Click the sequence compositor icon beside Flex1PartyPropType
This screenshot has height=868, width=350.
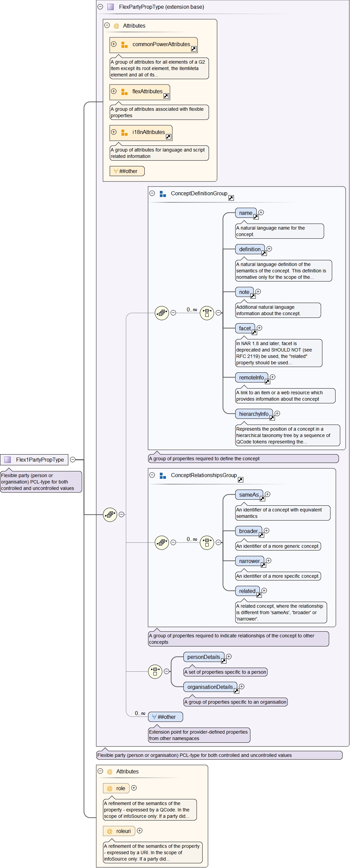tap(110, 514)
